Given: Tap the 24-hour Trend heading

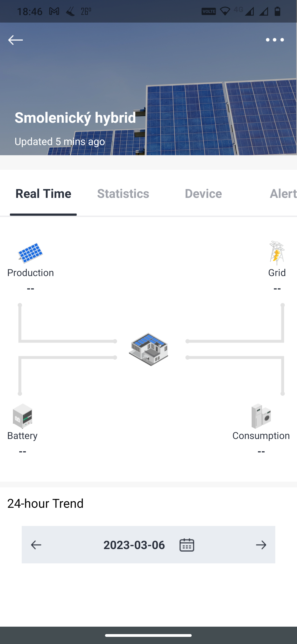Looking at the screenshot, I should [45, 503].
